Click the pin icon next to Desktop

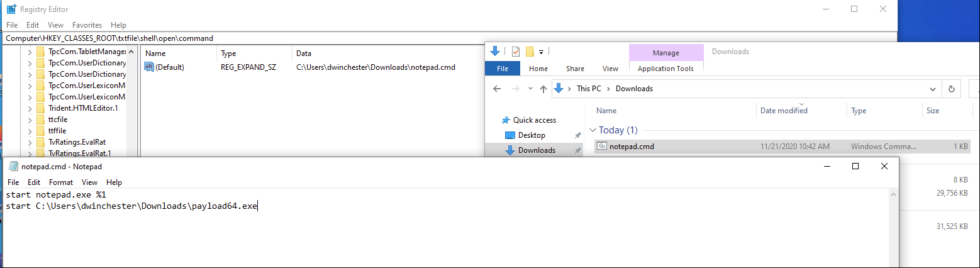pyautogui.click(x=577, y=135)
